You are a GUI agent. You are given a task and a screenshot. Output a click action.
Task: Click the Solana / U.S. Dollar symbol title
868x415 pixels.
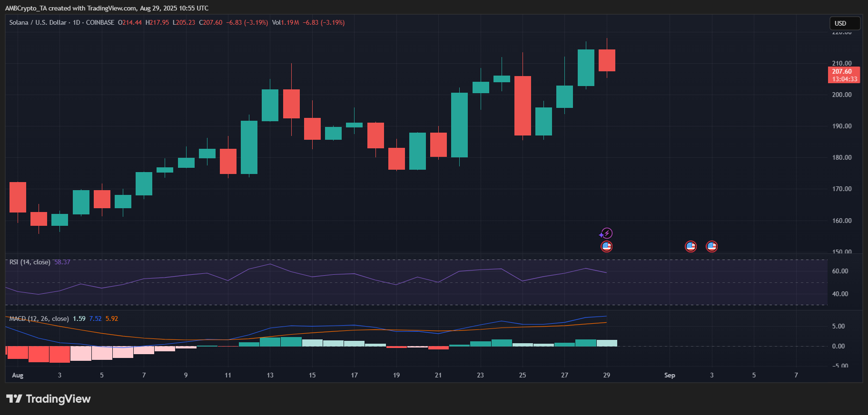pyautogui.click(x=38, y=22)
